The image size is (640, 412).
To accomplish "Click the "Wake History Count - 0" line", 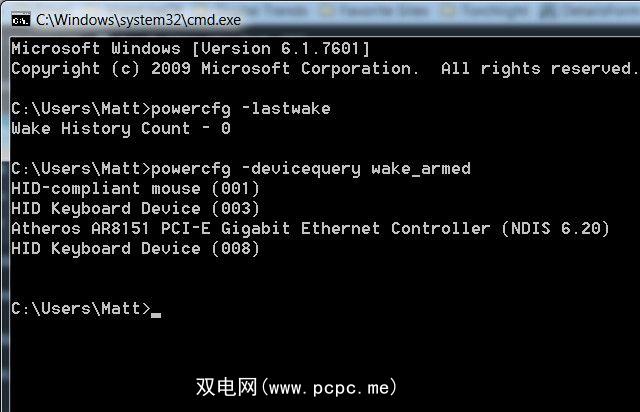I will click(120, 128).
